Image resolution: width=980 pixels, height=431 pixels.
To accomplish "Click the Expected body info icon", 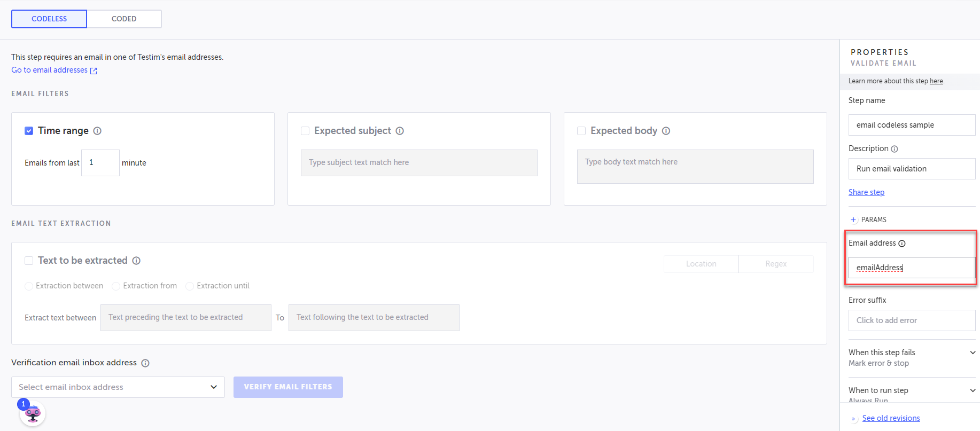I will pyautogui.click(x=666, y=131).
